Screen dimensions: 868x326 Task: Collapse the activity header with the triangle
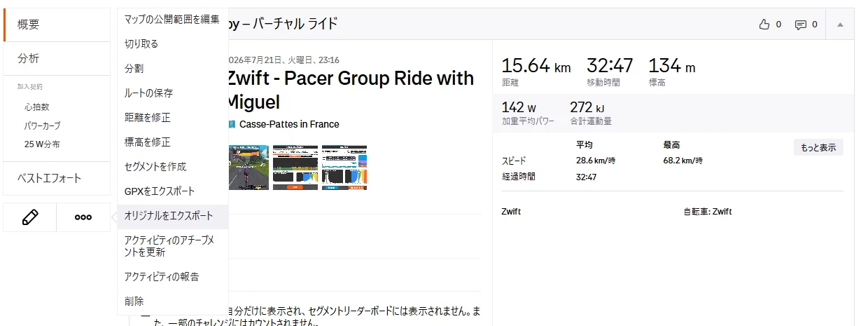(x=840, y=25)
